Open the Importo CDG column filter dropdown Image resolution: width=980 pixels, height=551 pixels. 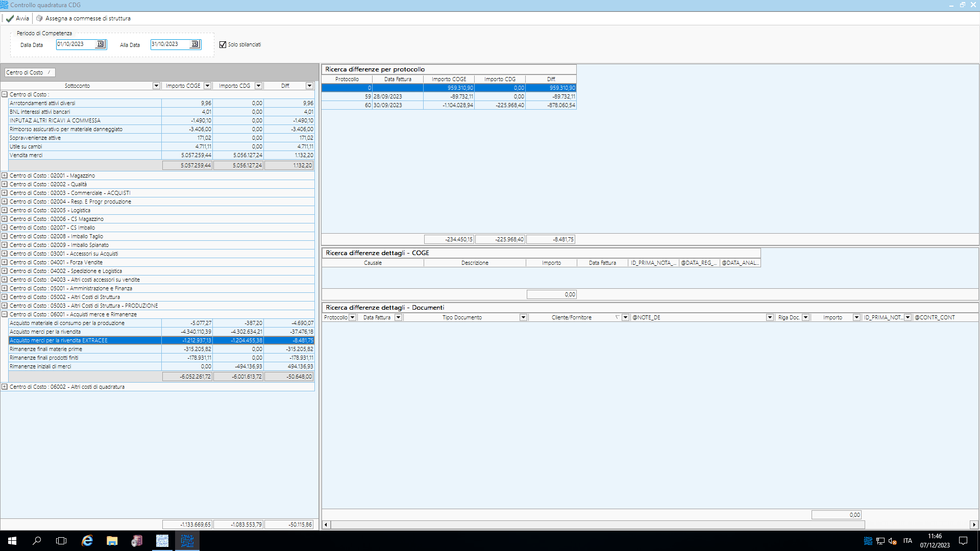pos(258,86)
